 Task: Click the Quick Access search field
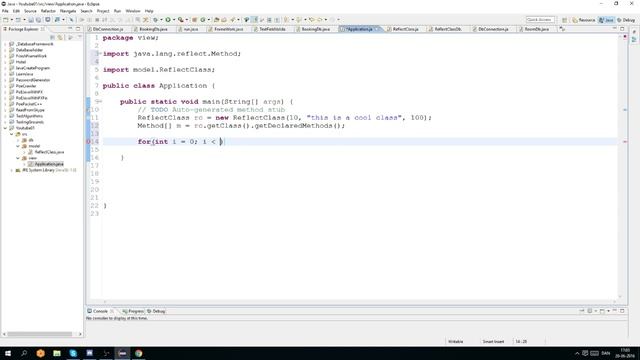click(540, 20)
